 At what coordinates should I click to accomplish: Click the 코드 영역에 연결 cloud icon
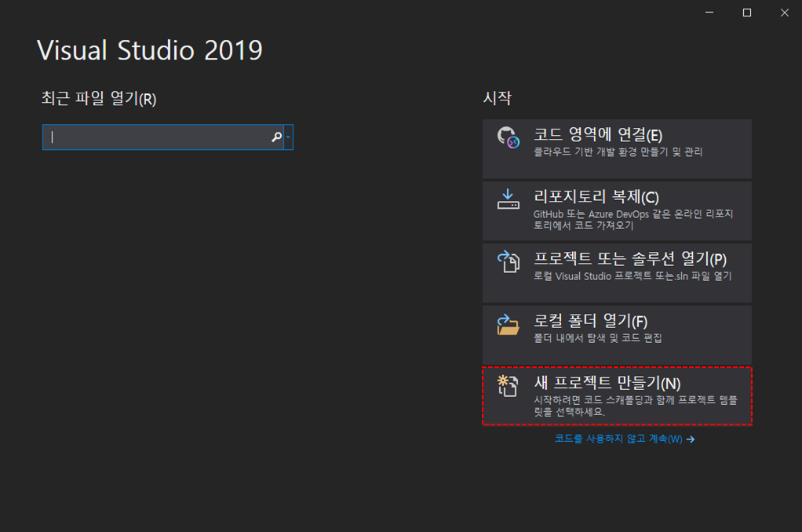(x=509, y=137)
